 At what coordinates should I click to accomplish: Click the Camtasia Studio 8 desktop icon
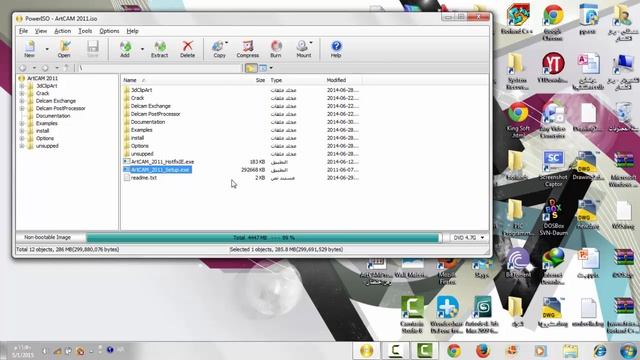click(412, 315)
